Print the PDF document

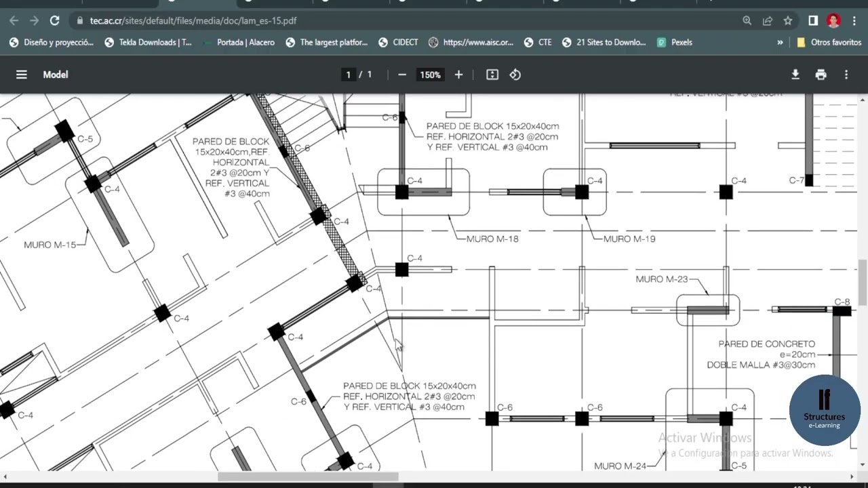(x=821, y=75)
